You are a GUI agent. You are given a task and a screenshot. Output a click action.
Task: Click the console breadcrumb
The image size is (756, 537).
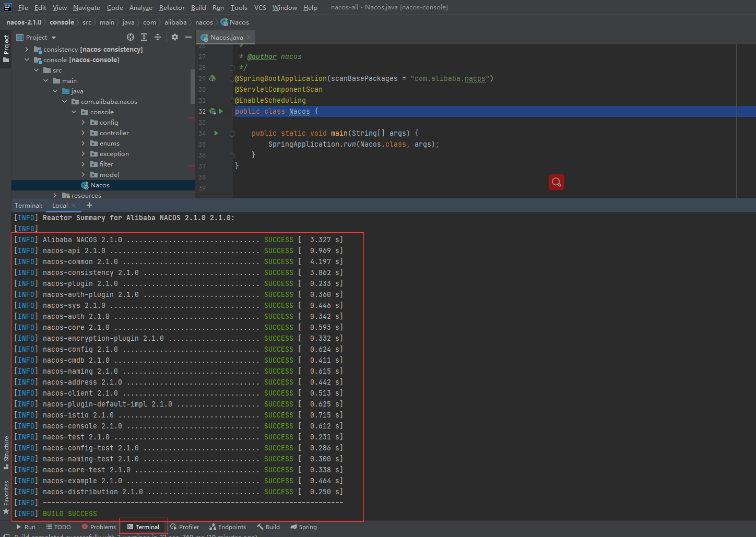coord(62,22)
